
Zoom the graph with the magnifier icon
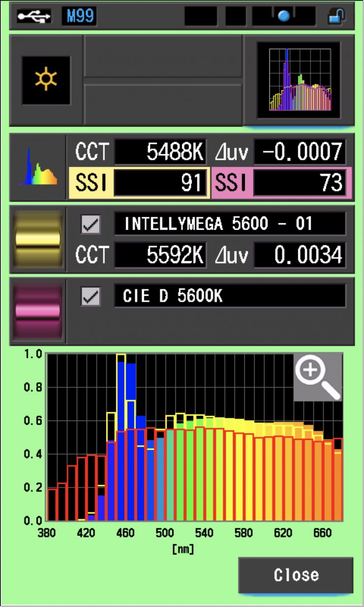(317, 377)
